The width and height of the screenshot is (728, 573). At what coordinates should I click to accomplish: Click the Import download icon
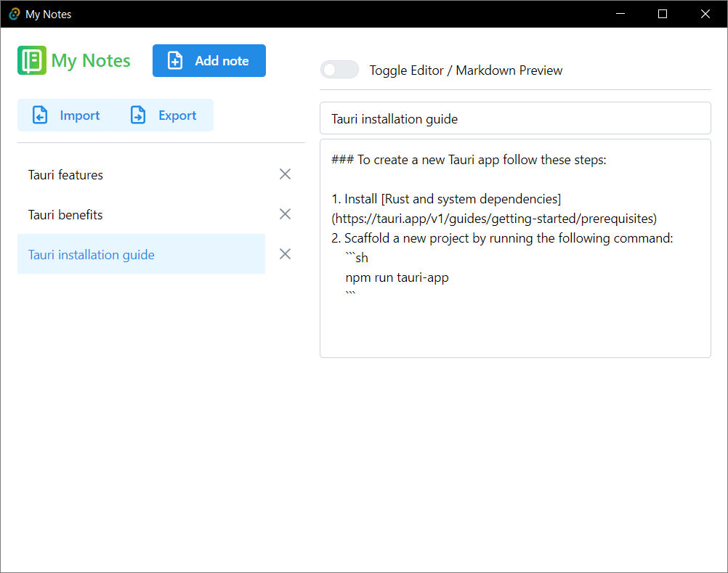point(40,115)
